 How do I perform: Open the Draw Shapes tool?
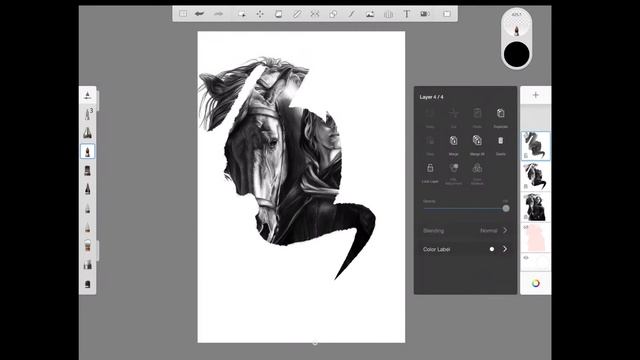coord(333,14)
